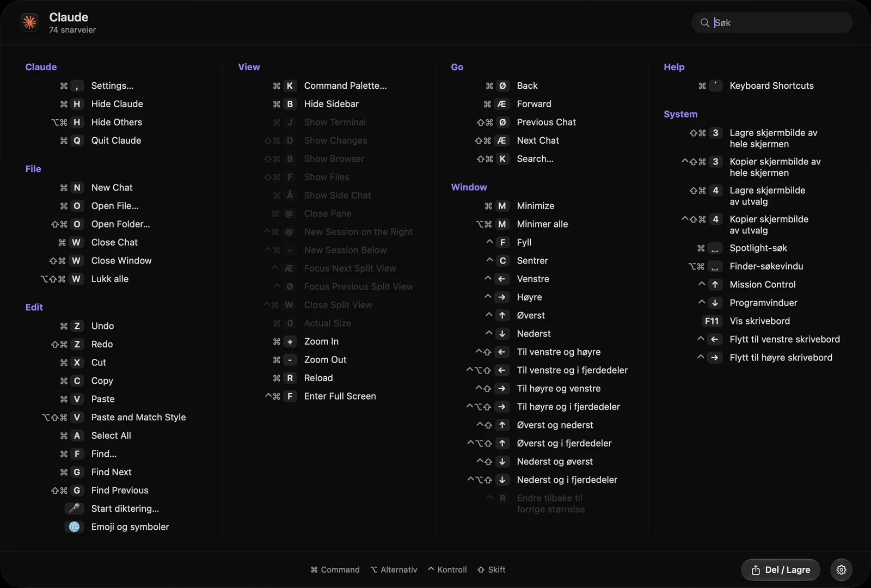The image size is (871, 588).
Task: Click the up arrow key for Mission Control
Action: [x=715, y=284]
